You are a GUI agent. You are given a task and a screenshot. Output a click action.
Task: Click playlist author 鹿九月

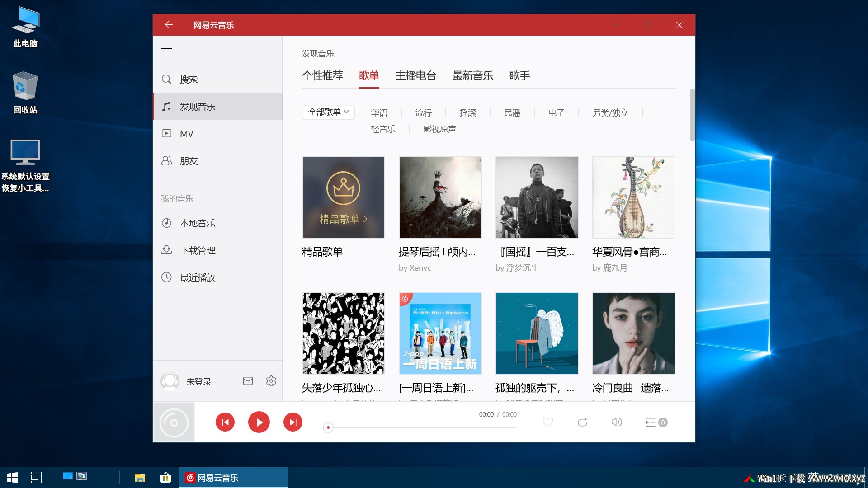pyautogui.click(x=615, y=268)
